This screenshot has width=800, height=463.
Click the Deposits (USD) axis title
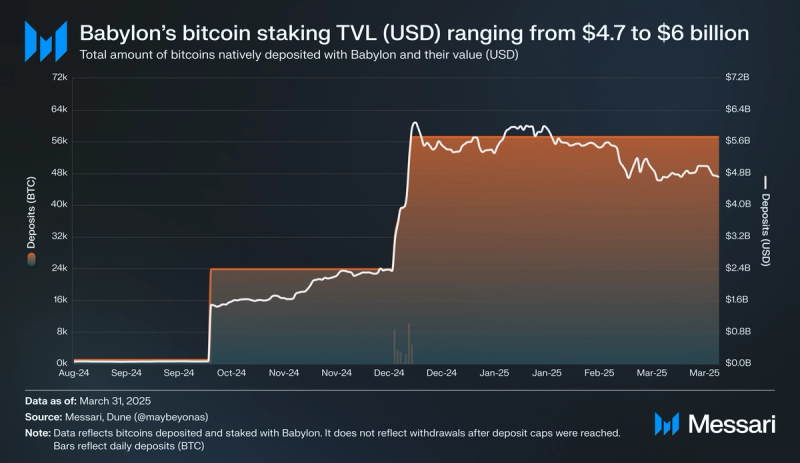click(x=765, y=230)
